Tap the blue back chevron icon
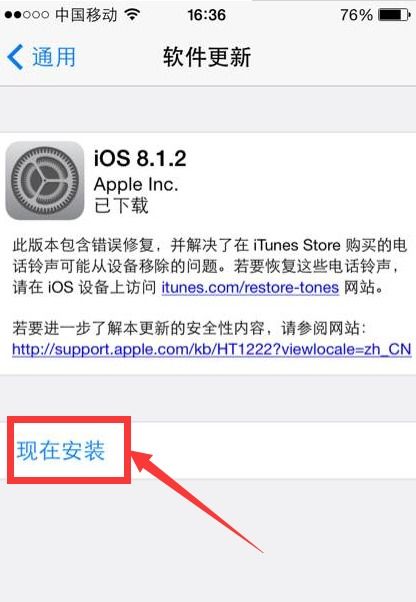 click(15, 57)
